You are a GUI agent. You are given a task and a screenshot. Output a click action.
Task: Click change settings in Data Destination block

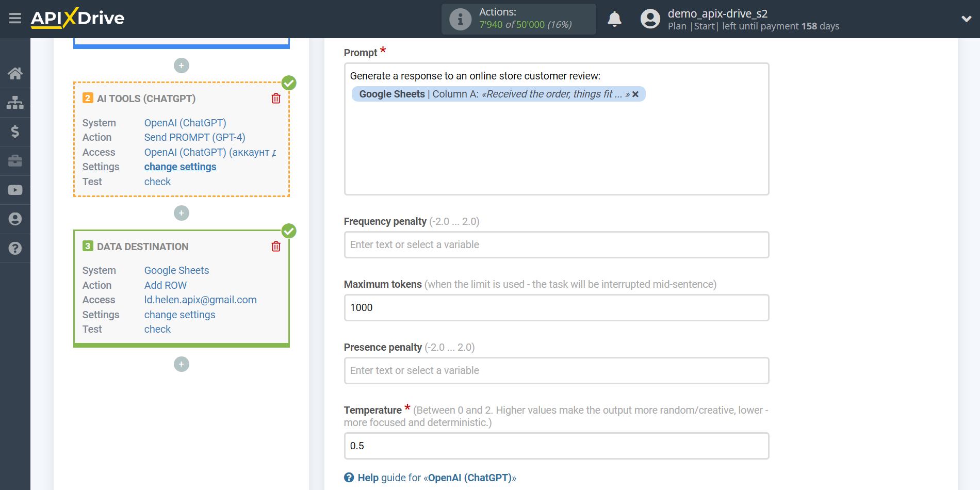179,315
